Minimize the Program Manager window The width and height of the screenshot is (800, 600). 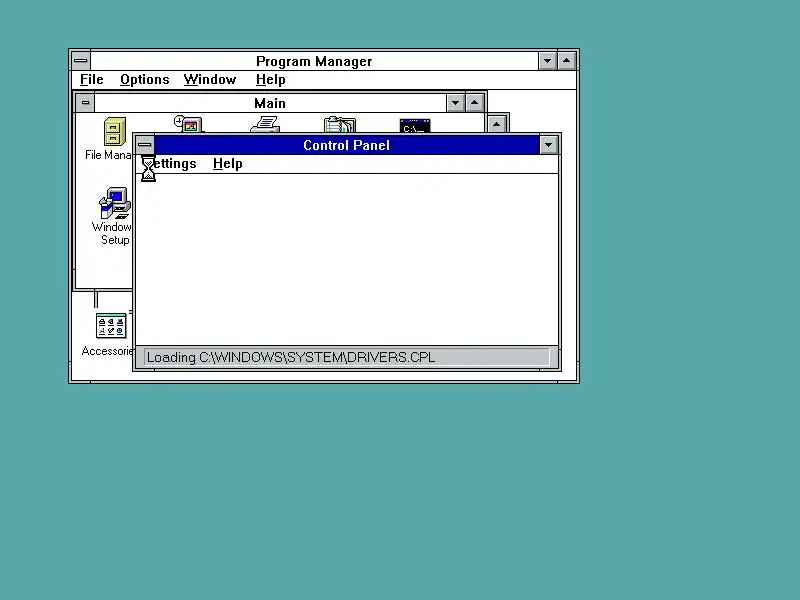(547, 61)
